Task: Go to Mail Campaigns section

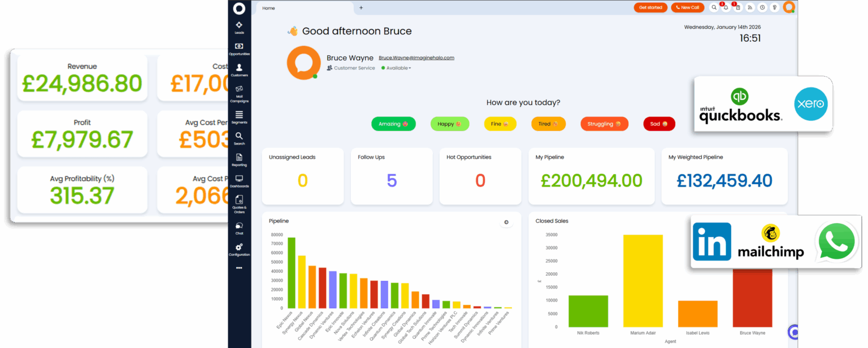Action: [x=239, y=92]
